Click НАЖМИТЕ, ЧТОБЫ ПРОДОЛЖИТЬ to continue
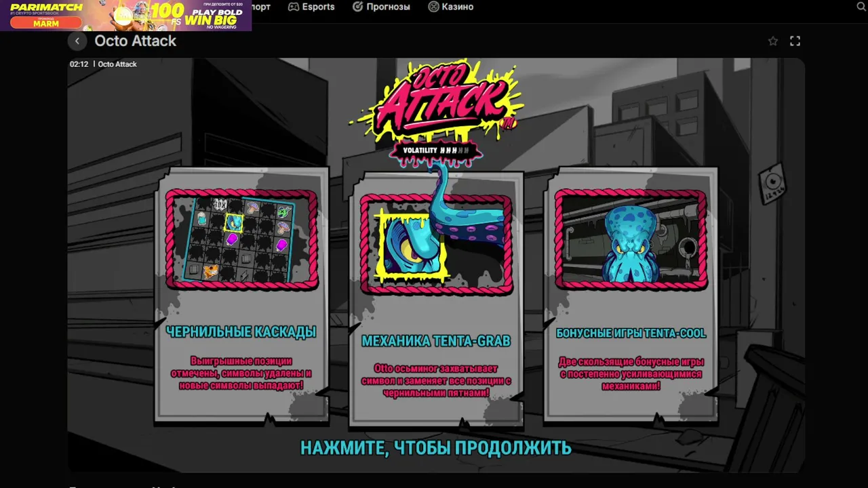This screenshot has height=488, width=868. point(436,448)
